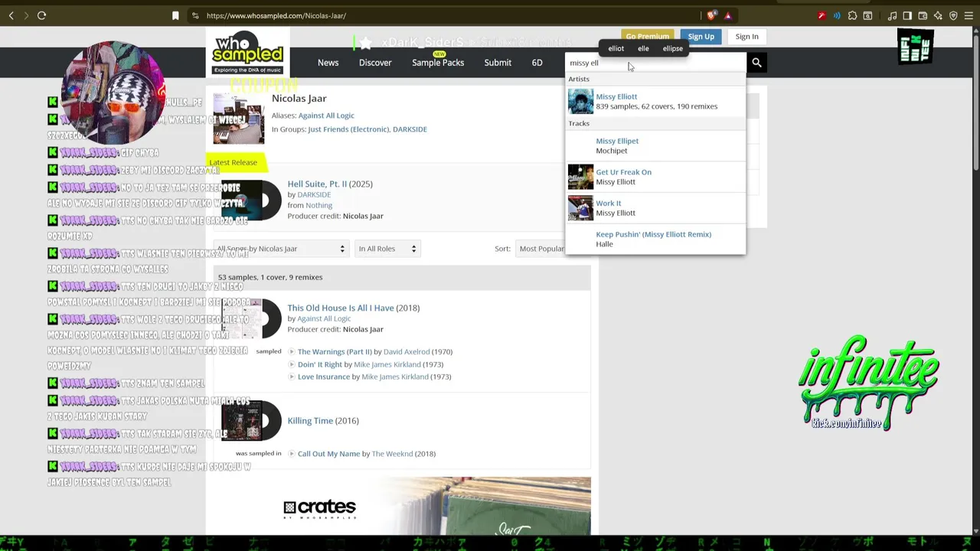The image size is (980, 551).
Task: Click the VPN shield icon
Action: (x=953, y=15)
